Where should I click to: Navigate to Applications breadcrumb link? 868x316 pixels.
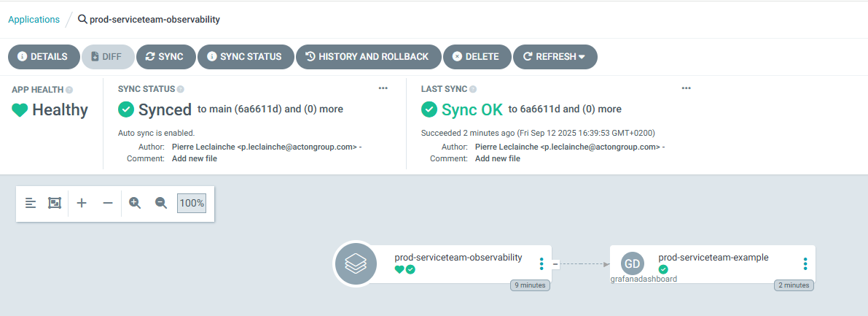34,20
